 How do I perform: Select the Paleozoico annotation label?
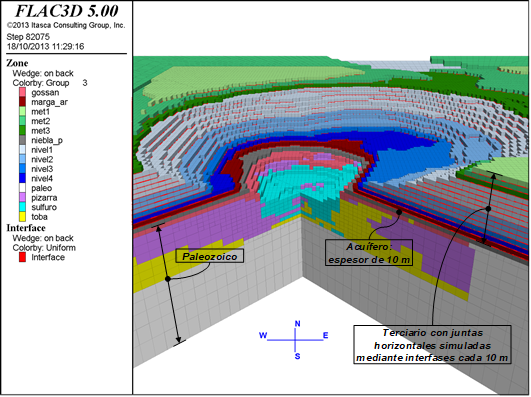[x=210, y=256]
